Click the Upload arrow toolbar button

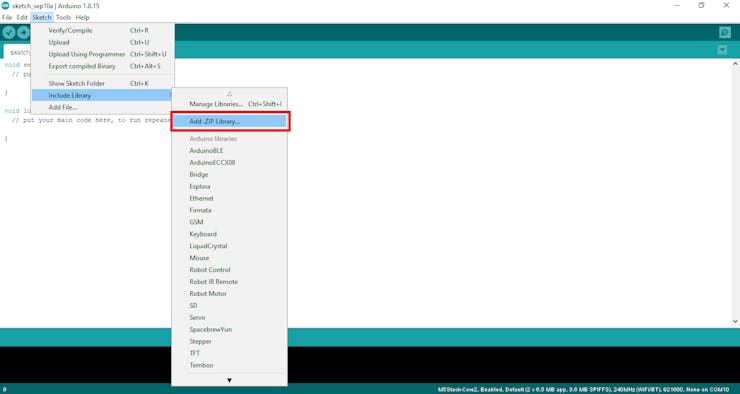click(x=23, y=32)
